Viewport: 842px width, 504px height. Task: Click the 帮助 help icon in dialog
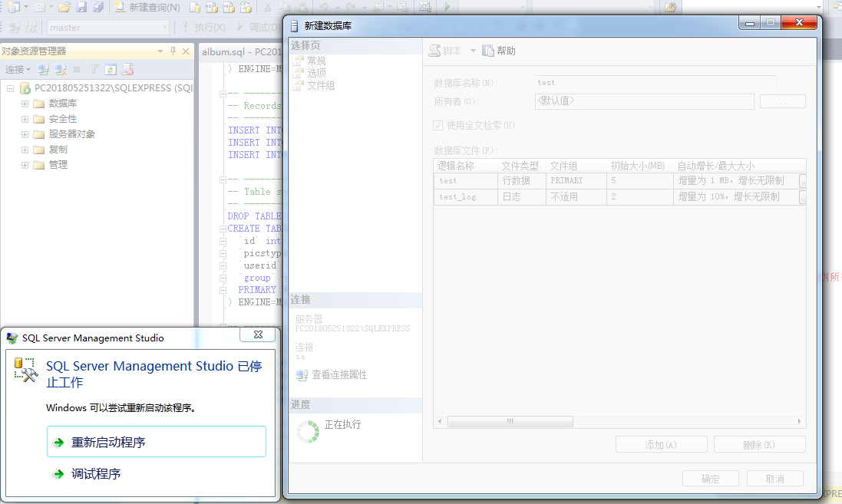click(499, 51)
